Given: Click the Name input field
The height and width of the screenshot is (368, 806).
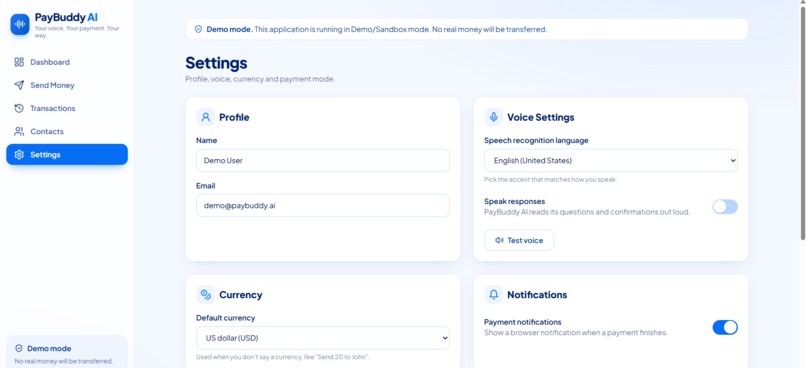Looking at the screenshot, I should coord(323,160).
